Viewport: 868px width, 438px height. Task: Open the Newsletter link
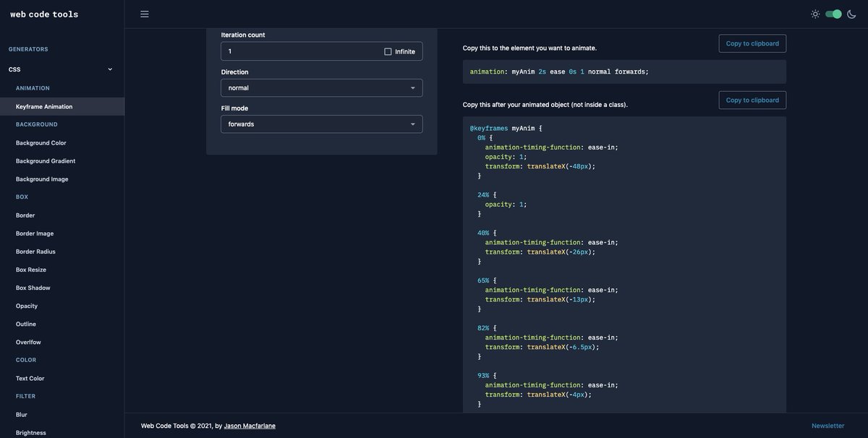(827, 426)
